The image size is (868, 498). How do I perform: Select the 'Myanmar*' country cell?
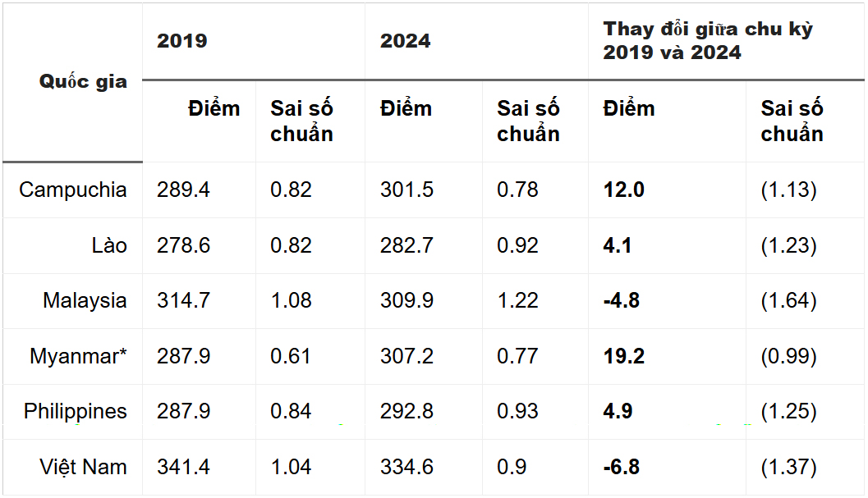78,357
